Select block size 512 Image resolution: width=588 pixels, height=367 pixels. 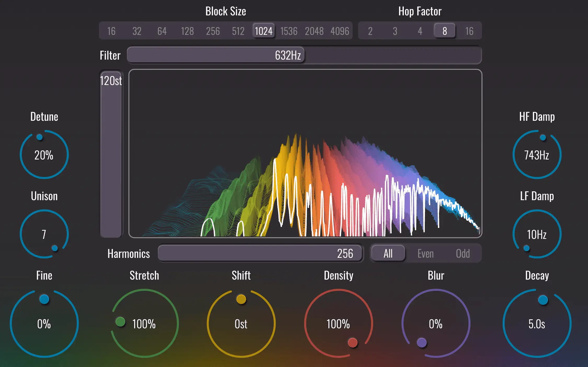click(238, 31)
